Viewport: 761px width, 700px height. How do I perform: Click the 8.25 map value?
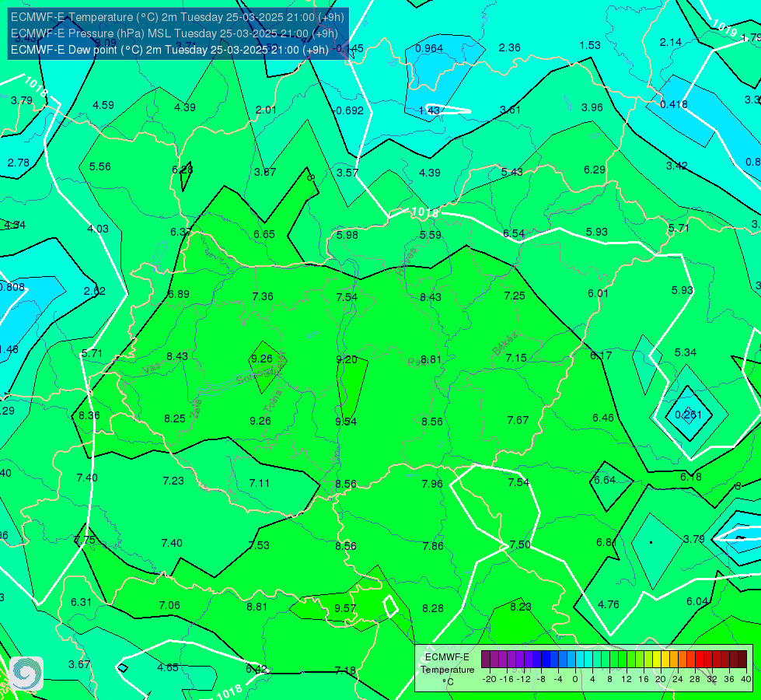tap(175, 418)
